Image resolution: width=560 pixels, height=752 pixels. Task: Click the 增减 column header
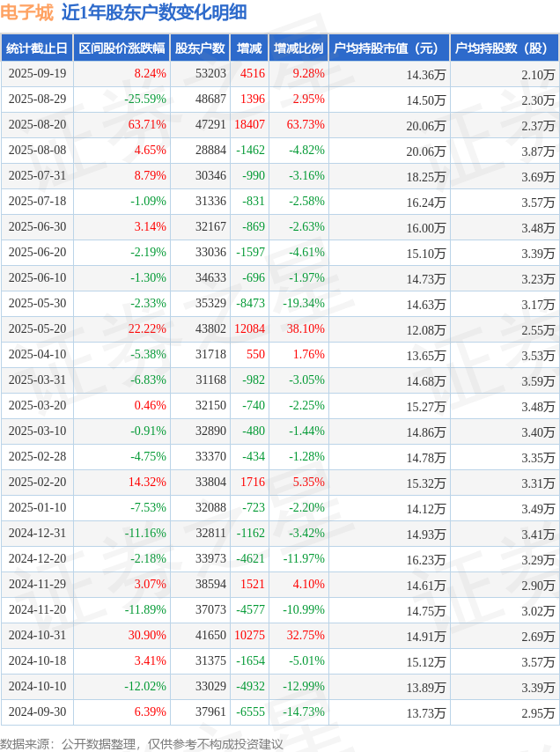coord(249,48)
